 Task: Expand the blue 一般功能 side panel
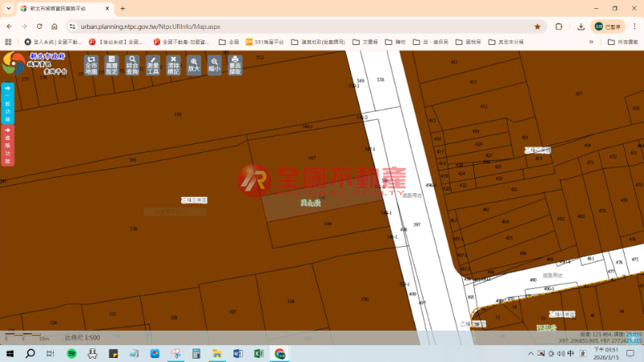(x=7, y=103)
